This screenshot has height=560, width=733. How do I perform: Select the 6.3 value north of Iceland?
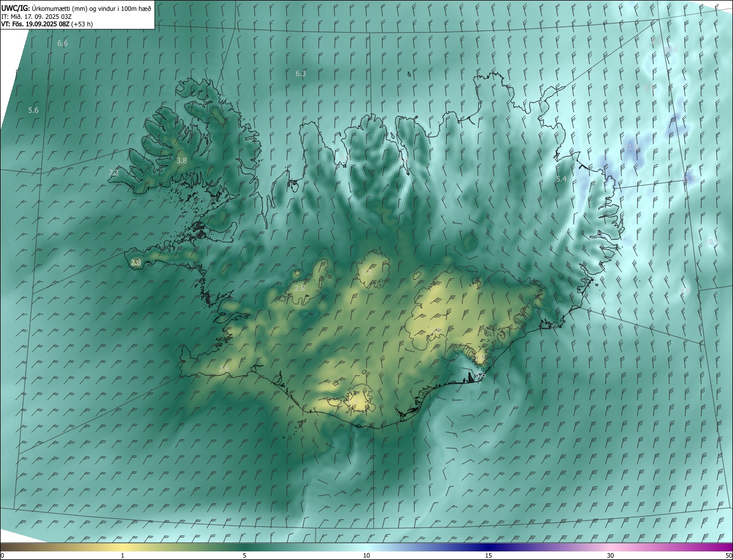(301, 74)
